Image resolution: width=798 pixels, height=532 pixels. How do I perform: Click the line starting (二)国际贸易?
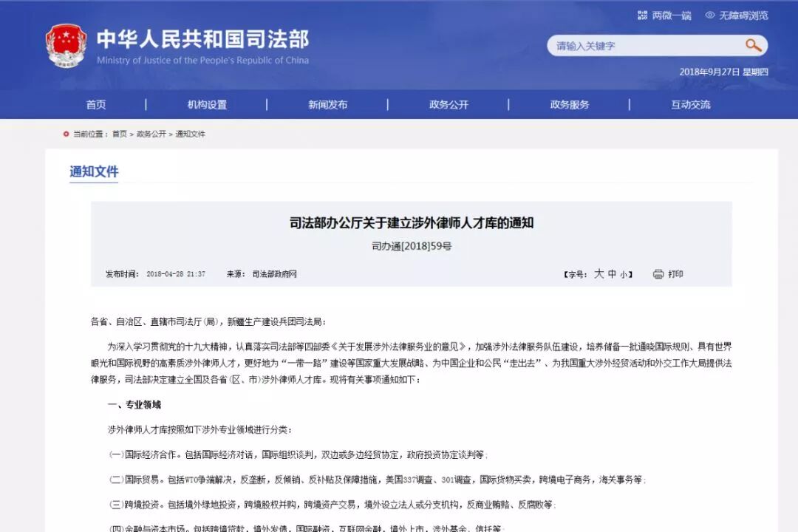tap(377, 480)
